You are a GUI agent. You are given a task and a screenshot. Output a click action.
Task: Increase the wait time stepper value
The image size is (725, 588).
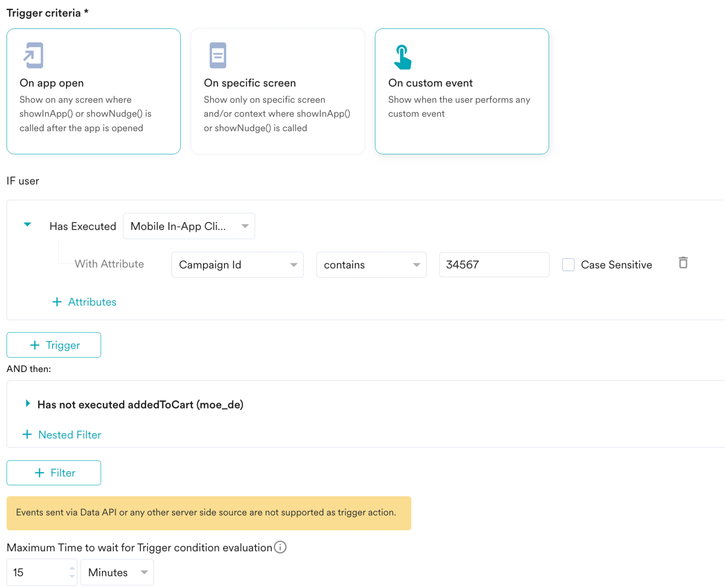tap(72, 568)
